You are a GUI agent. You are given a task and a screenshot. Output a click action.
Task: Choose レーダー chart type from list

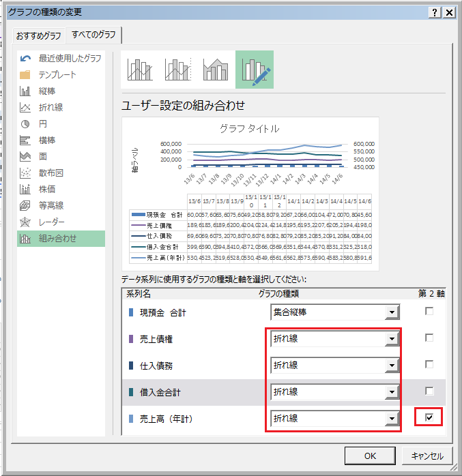point(51,222)
